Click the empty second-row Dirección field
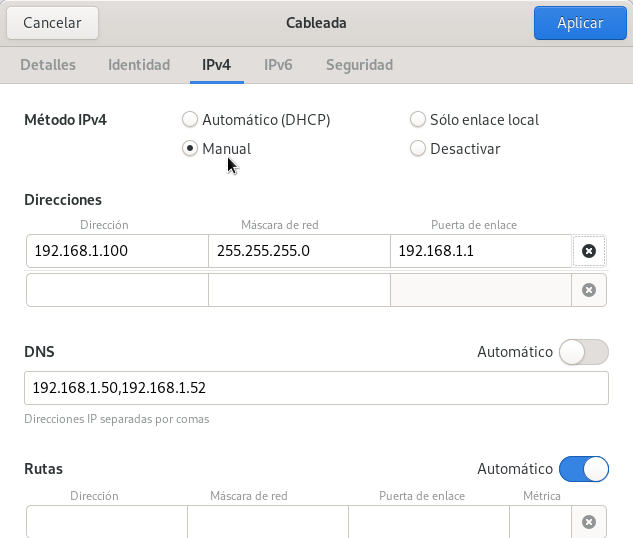Screen dimensions: 633x538 (117, 290)
